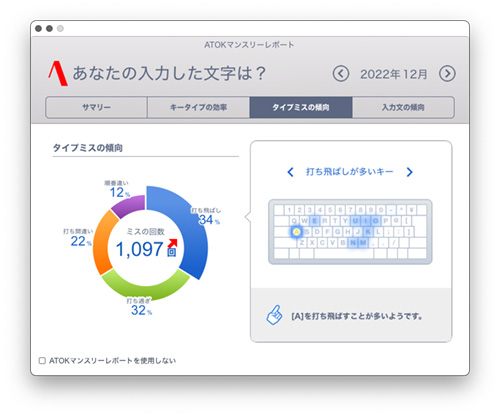
Task: Switch to キータイプの効率 tab
Action: 198,107
